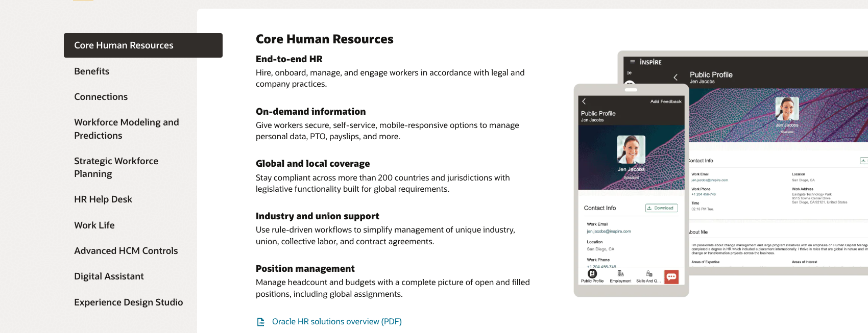Select the Public Profile bottom icon
This screenshot has height=333, width=868.
point(592,276)
